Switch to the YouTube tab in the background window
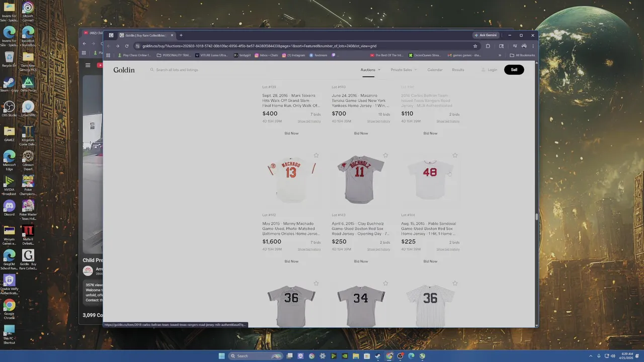This screenshot has width=644, height=362. [x=93, y=33]
